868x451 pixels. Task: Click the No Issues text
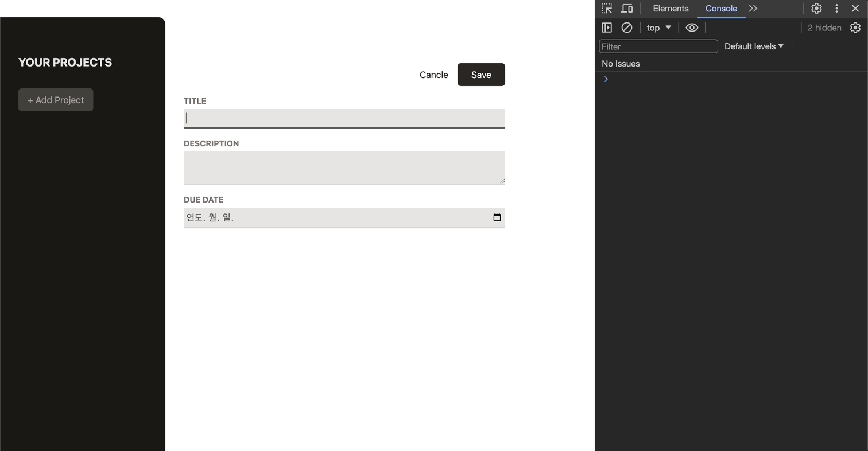(621, 64)
